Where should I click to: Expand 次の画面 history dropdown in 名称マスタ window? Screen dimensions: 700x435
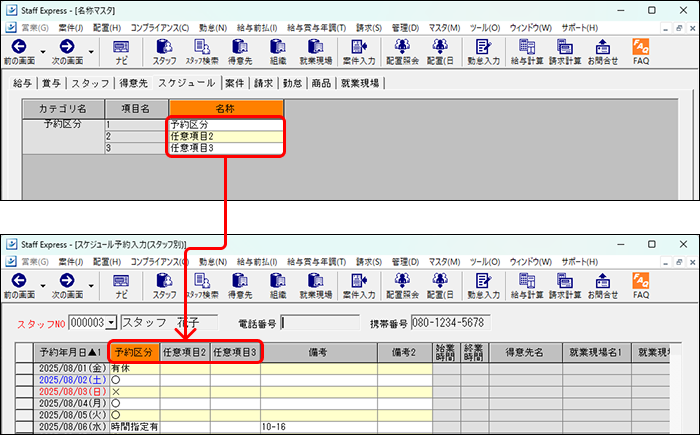(x=91, y=52)
